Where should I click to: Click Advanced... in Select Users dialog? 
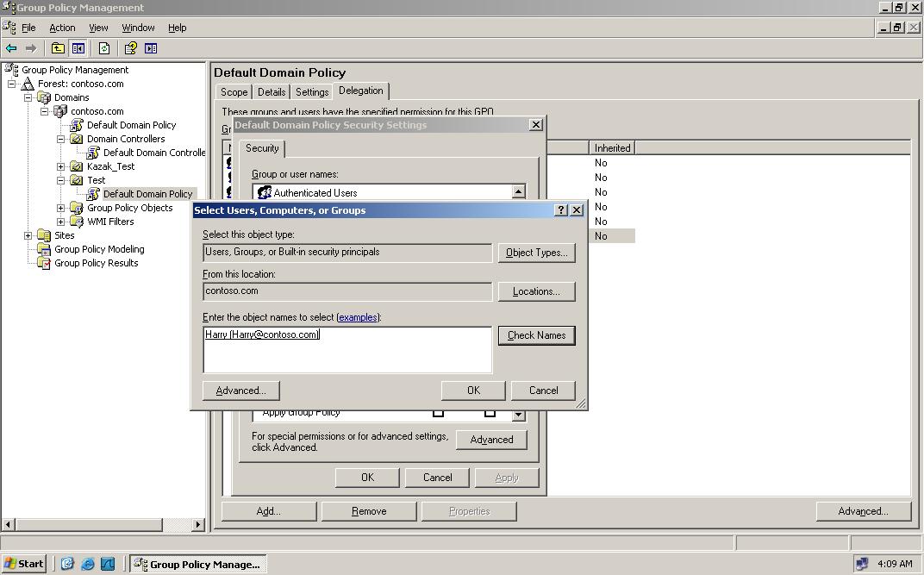pyautogui.click(x=240, y=391)
